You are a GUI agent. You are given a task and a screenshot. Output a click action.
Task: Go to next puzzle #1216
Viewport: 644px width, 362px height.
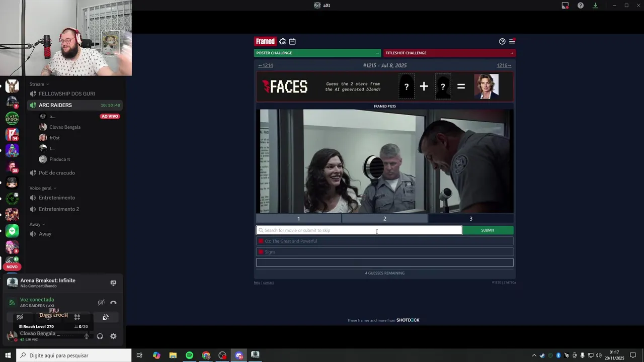click(x=504, y=65)
